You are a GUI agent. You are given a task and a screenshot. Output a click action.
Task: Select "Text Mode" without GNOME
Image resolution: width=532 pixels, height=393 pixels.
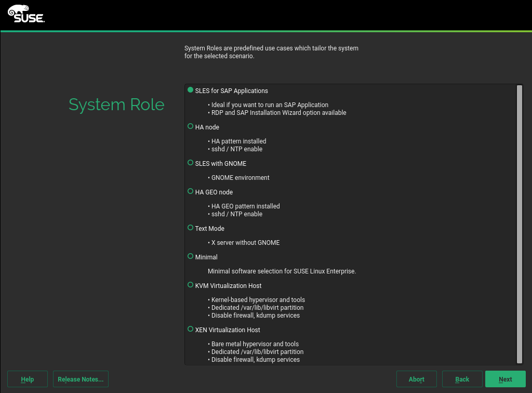tap(209, 228)
